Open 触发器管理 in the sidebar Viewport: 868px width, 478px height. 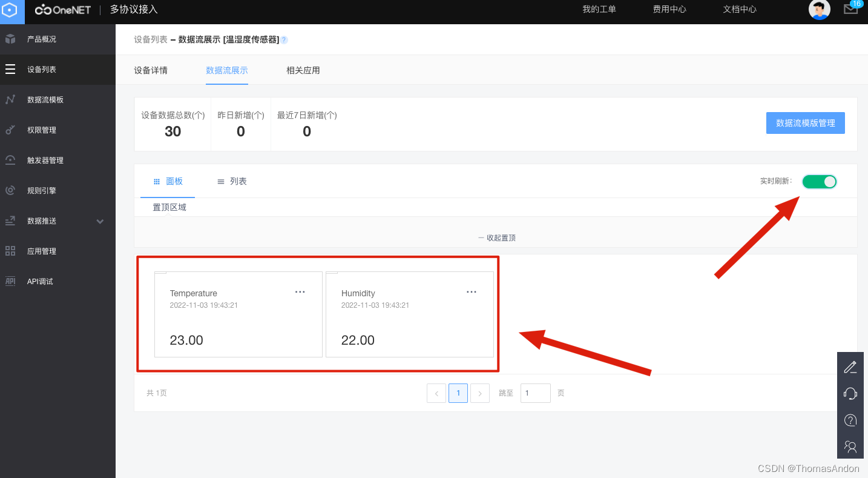coord(58,160)
